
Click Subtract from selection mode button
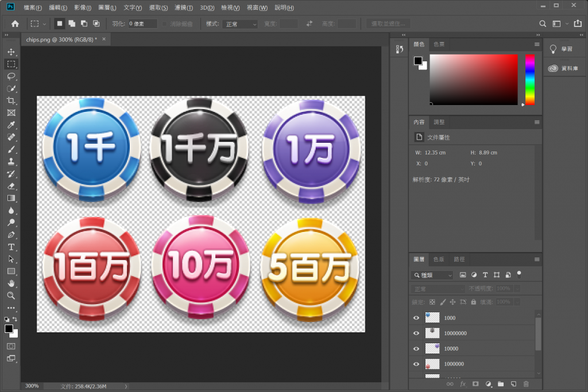(x=84, y=24)
